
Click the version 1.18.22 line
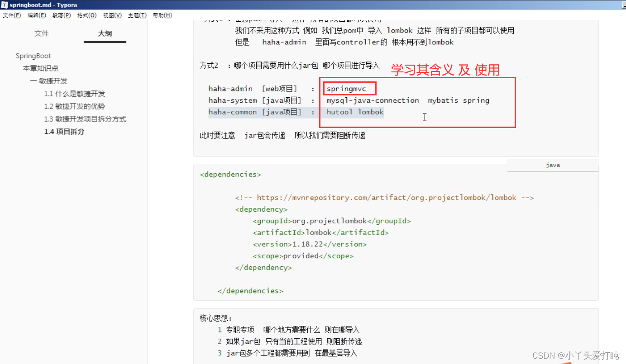[310, 244]
